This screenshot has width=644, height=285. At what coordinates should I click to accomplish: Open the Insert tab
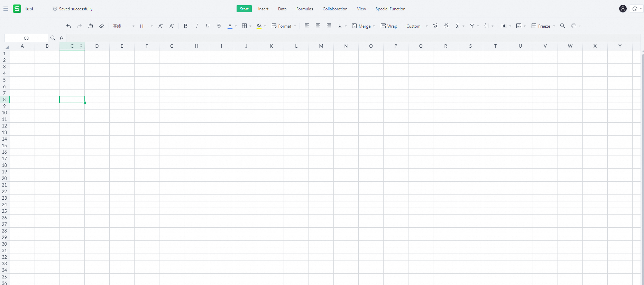tap(263, 9)
